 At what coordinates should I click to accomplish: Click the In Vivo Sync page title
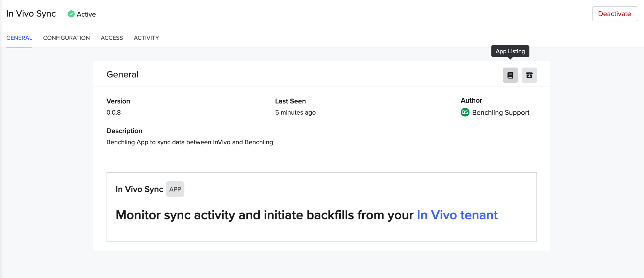(31, 14)
